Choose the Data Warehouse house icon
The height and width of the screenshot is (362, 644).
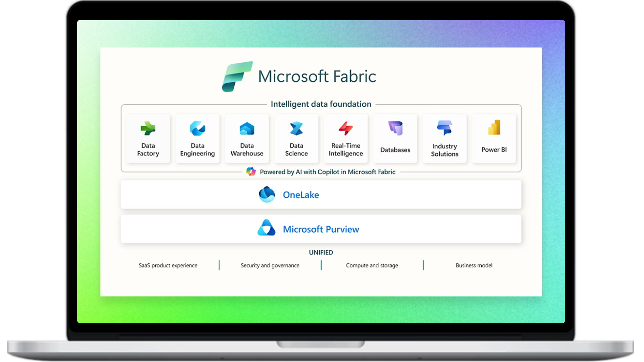tap(247, 128)
